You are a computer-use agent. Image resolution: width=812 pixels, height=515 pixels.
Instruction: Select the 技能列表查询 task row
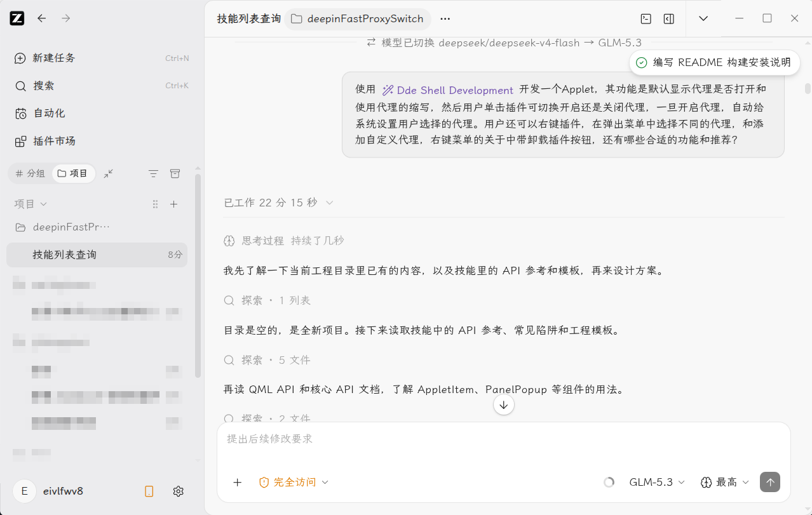tap(97, 255)
